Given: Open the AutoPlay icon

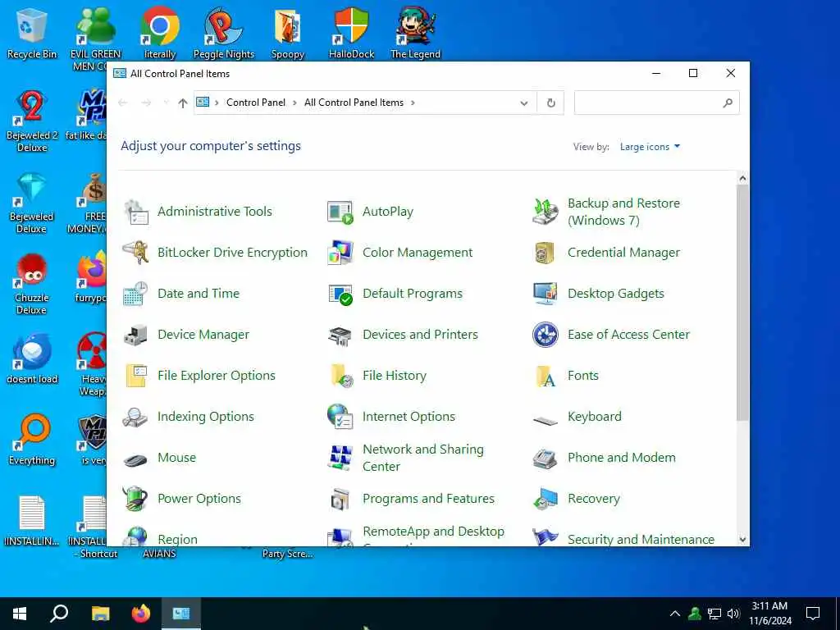Looking at the screenshot, I should click(340, 212).
